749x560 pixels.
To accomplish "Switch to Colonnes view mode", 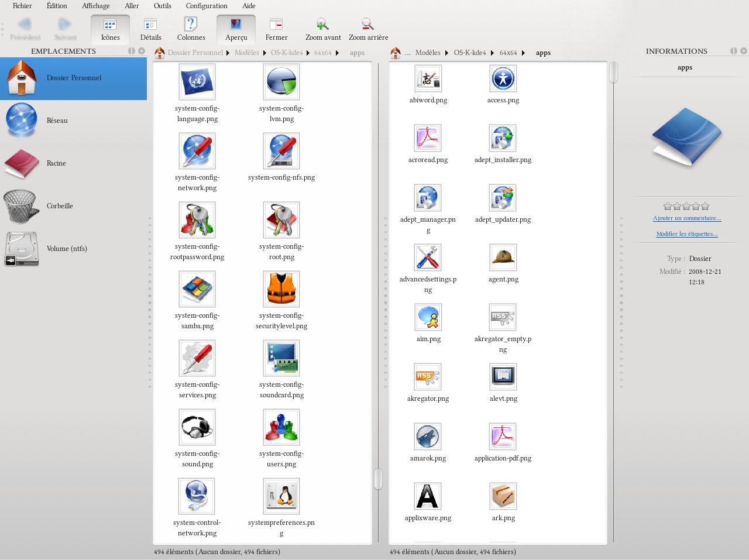I will (x=191, y=29).
